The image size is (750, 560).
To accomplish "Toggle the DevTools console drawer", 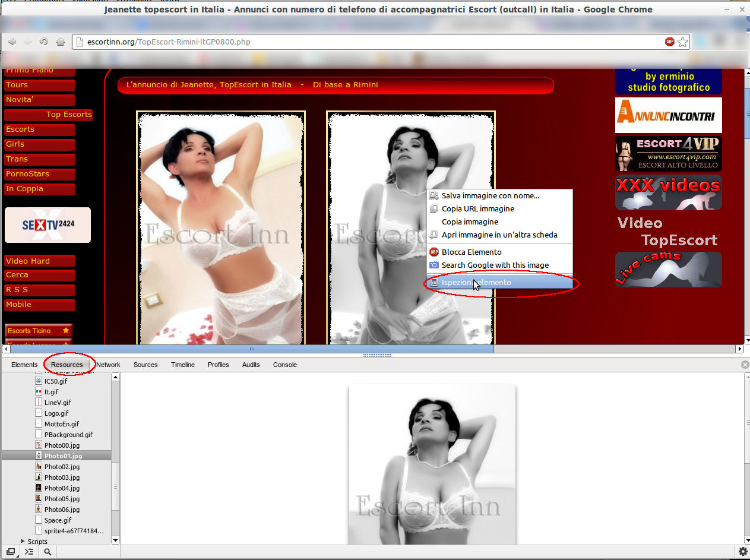I will pyautogui.click(x=29, y=552).
